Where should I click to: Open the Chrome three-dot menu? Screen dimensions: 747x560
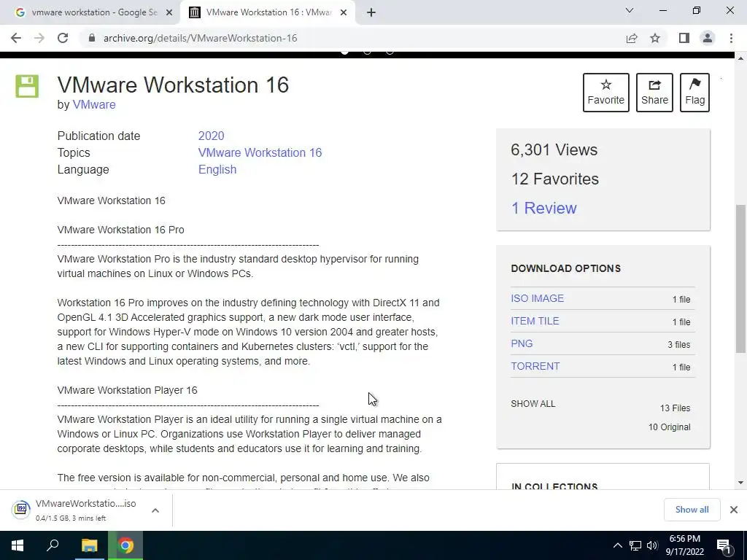pos(731,38)
